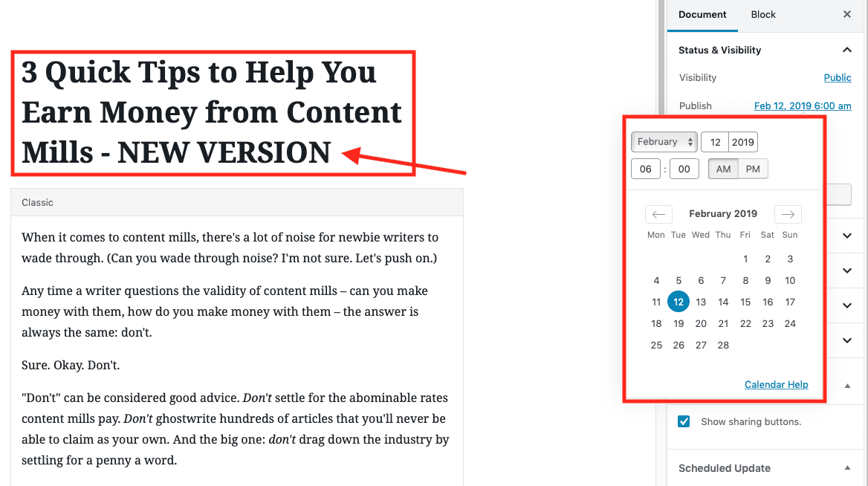Click the Feb 12, 2019 publish date link
The image size is (868, 486).
coord(803,106)
